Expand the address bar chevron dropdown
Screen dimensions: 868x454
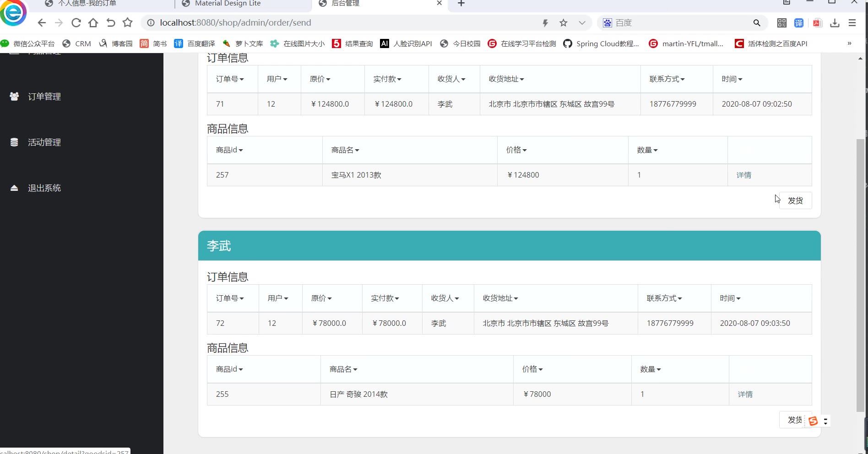582,23
